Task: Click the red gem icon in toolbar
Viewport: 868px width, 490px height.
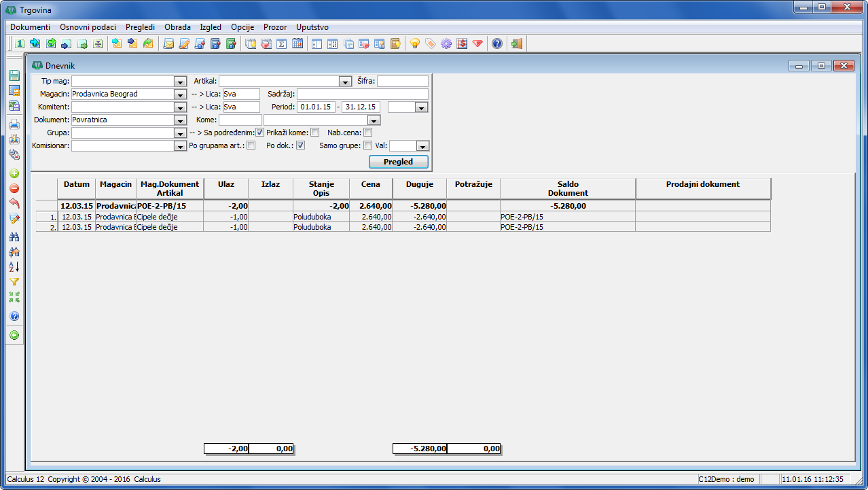Action: click(x=477, y=43)
